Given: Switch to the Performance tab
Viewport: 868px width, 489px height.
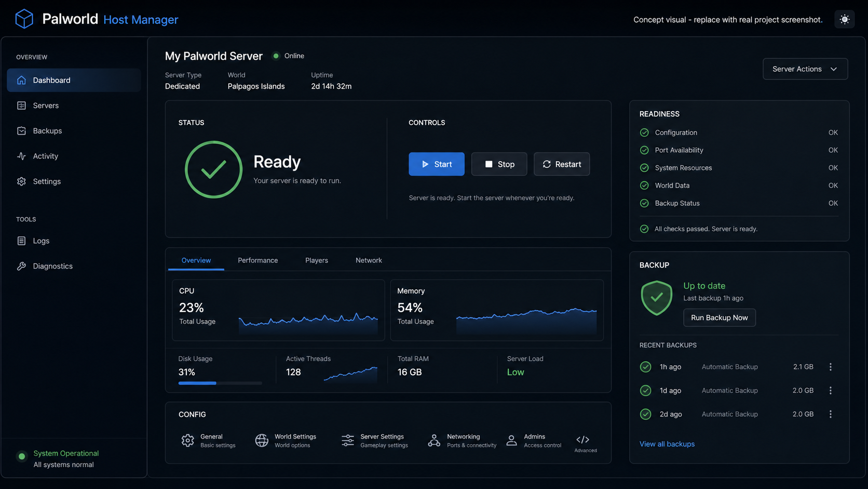Looking at the screenshot, I should pos(258,260).
